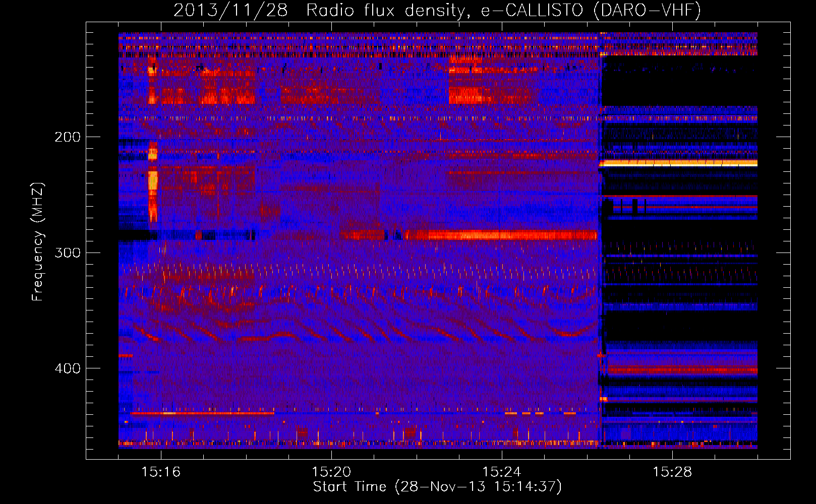
Task: Click the 15:28 time tick label
Action: 672,472
